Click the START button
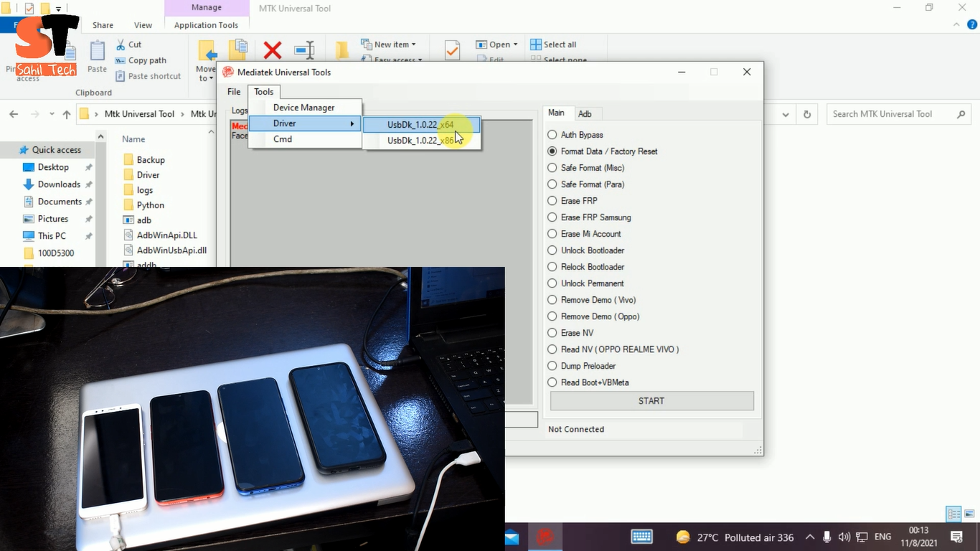 (651, 401)
